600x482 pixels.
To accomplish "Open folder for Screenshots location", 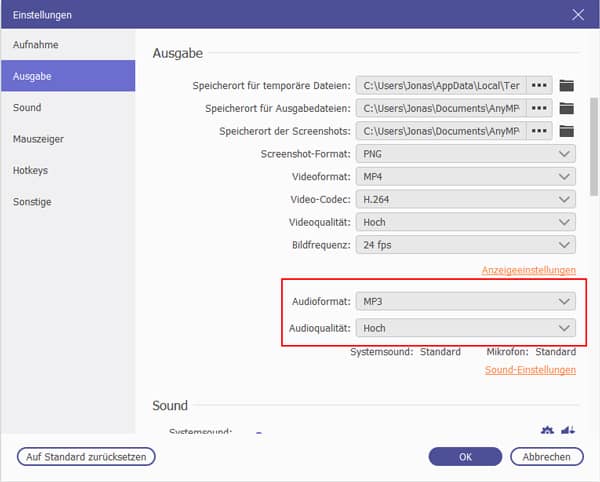I will [x=566, y=131].
